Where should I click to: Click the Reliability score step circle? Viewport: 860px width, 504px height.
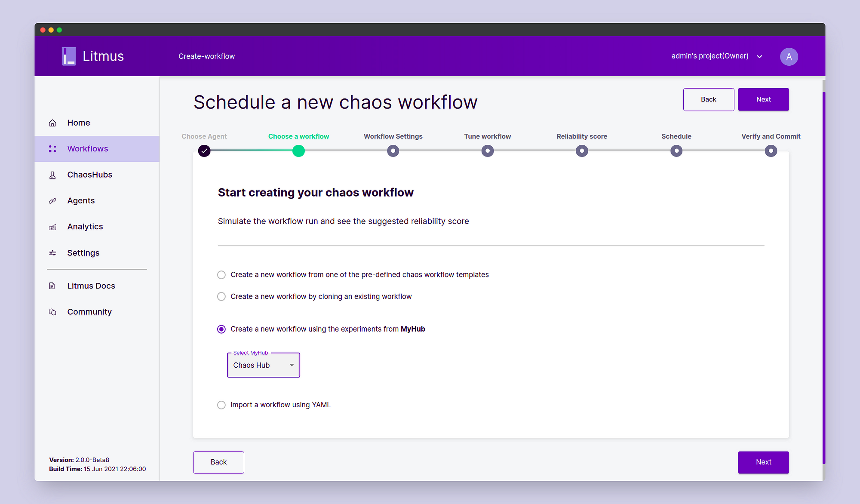pyautogui.click(x=582, y=151)
